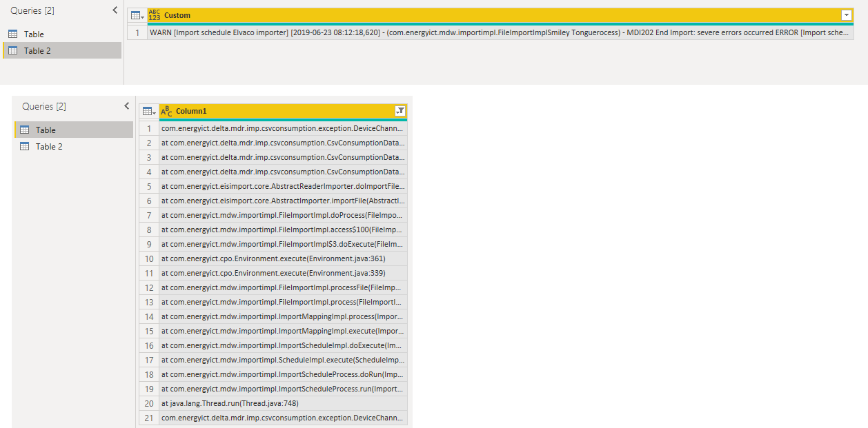Screen dimensions: 868x428
Task: Select the Table 2 query in the upper pane
Action: point(61,50)
